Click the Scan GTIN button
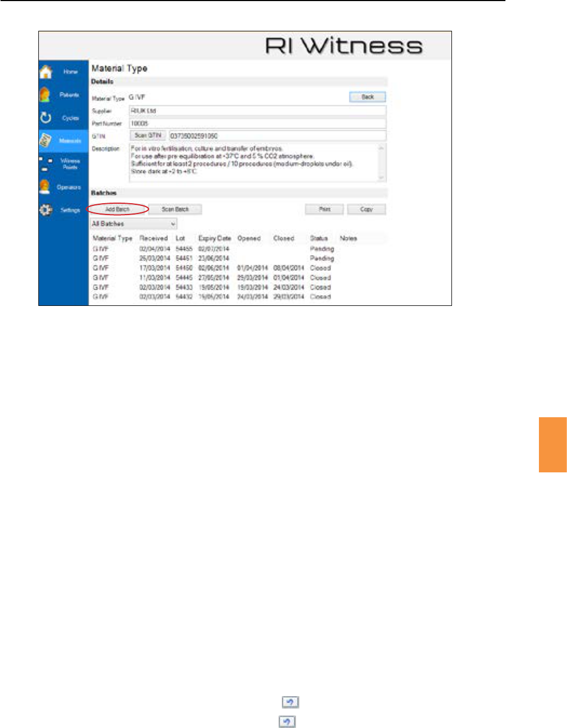 coord(147,136)
